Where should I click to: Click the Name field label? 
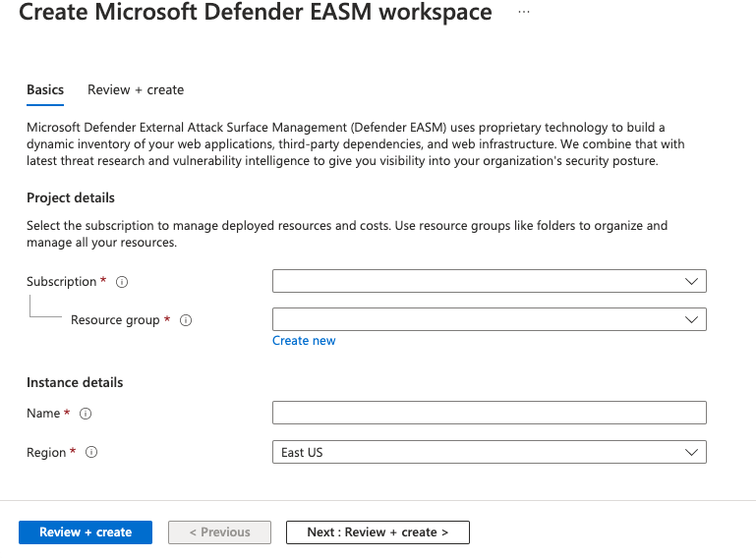[x=43, y=414]
